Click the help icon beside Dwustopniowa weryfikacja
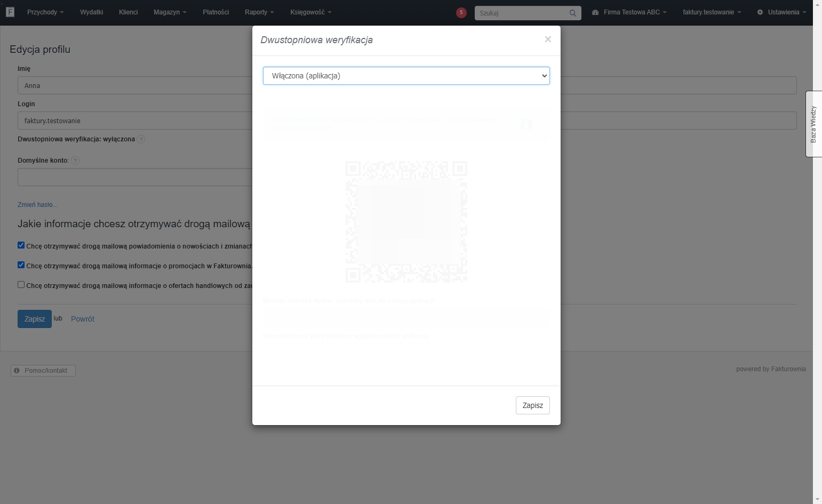This screenshot has height=504, width=822. pos(141,139)
